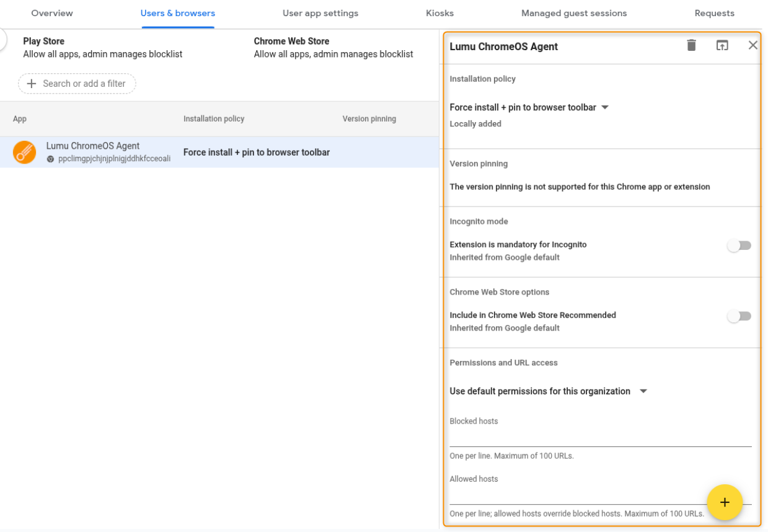
Task: Click the Chrome icon beside extension ID
Action: click(x=51, y=159)
